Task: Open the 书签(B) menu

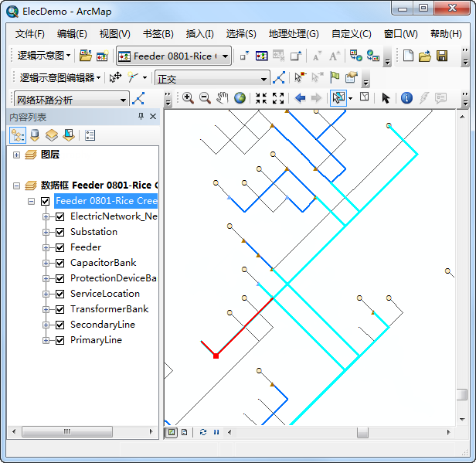Action: (158, 34)
